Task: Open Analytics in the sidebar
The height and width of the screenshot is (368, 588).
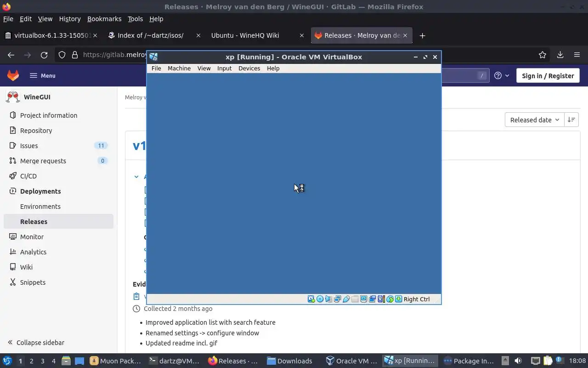Action: [58, 252]
